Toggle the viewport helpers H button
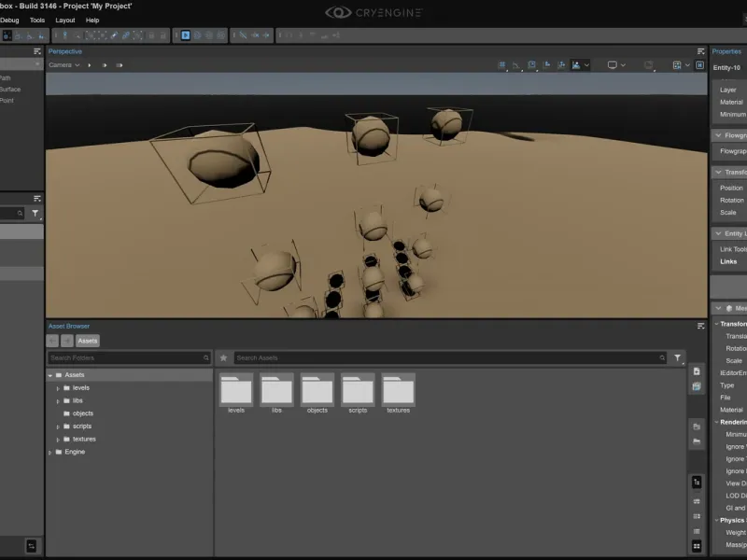 [x=699, y=65]
